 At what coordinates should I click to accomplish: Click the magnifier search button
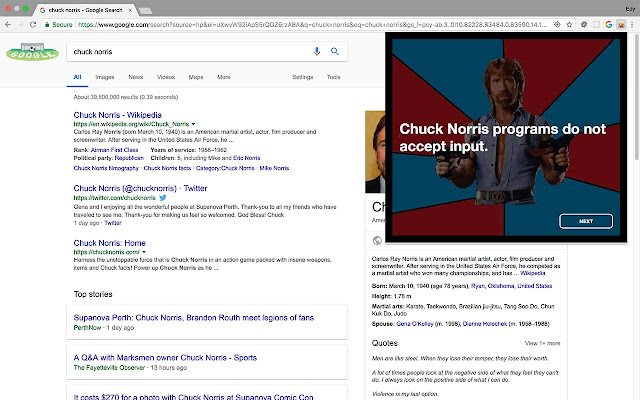coord(335,51)
